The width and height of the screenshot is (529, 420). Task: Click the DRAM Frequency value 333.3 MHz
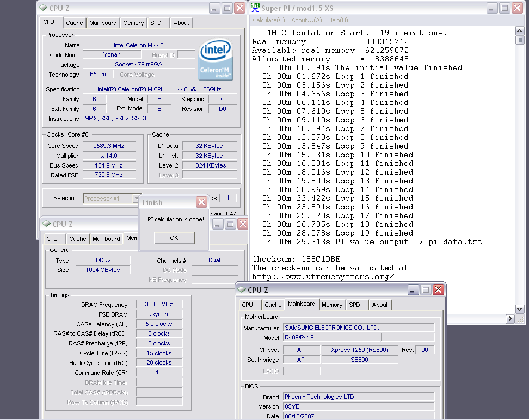[159, 304]
